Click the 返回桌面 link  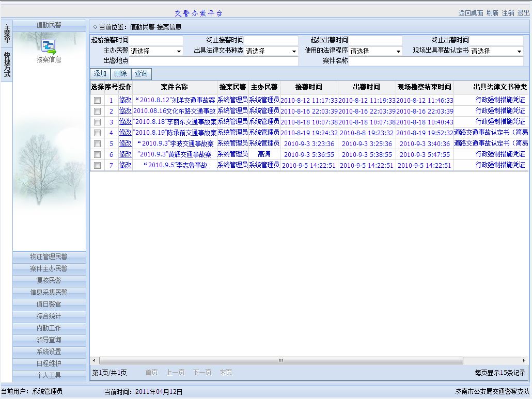pyautogui.click(x=471, y=13)
